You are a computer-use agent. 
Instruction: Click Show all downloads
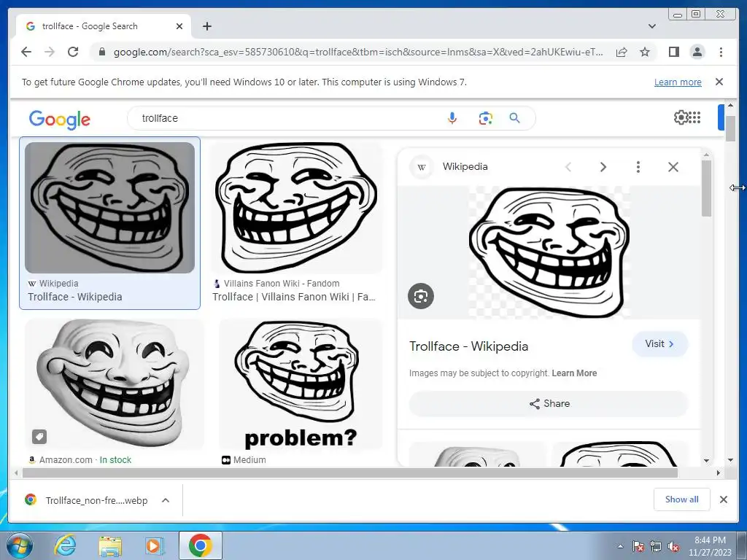[682, 499]
